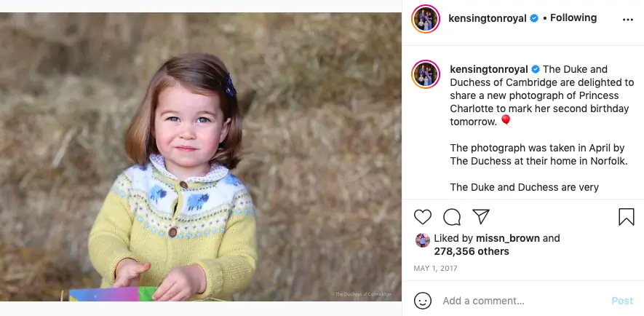Screen dimensions: 644x316
Task: Save the post with the bookmark icon
Action: coord(627,217)
